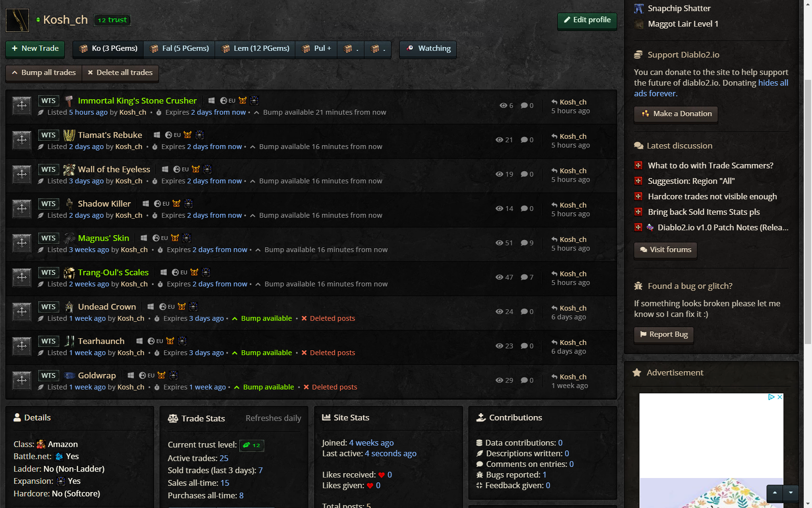Screen dimensions: 812x508
Task: Click Tiamat's Rebuke shield item icon
Action: [69, 135]
